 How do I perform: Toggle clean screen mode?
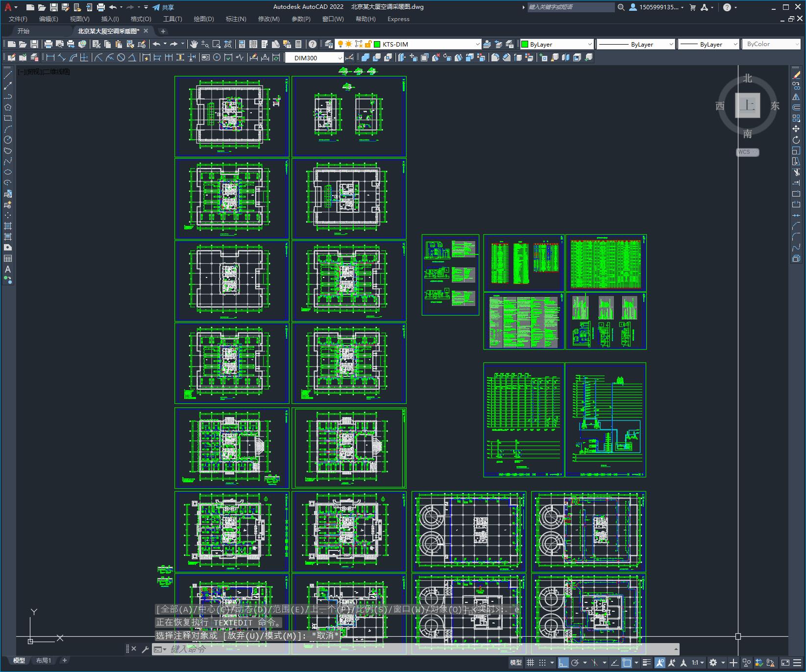785,663
